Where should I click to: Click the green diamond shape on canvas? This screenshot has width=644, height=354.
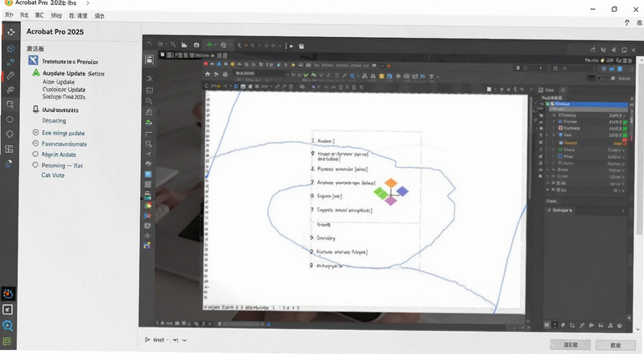(x=381, y=192)
